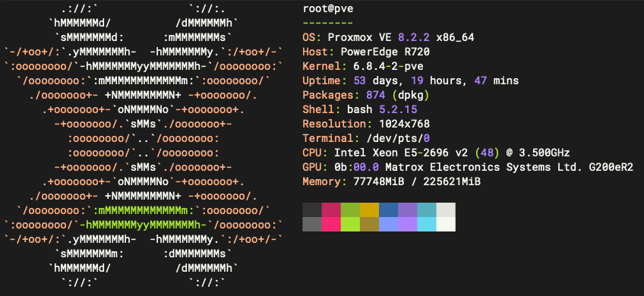Pick the muted teal color swatch
The image size is (644, 296).
click(427, 209)
